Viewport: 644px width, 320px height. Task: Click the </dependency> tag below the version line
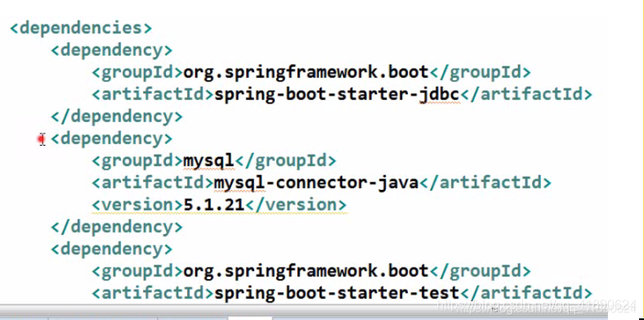(x=117, y=227)
